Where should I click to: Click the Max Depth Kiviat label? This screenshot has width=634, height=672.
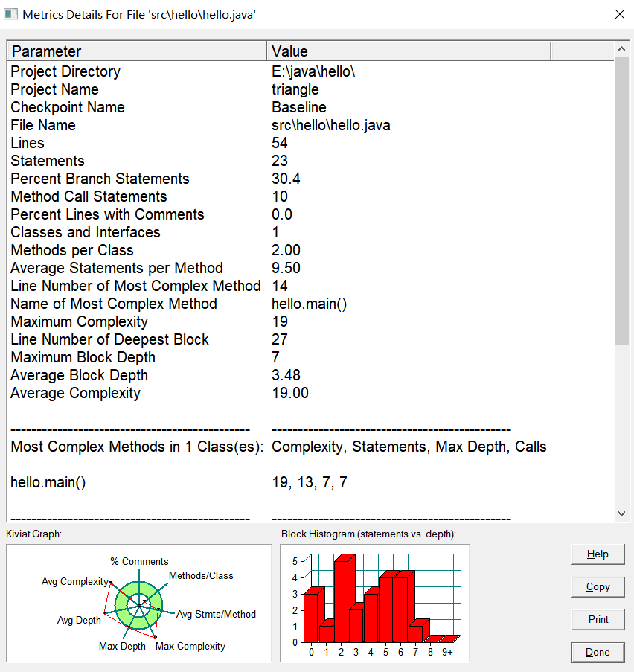(x=122, y=646)
